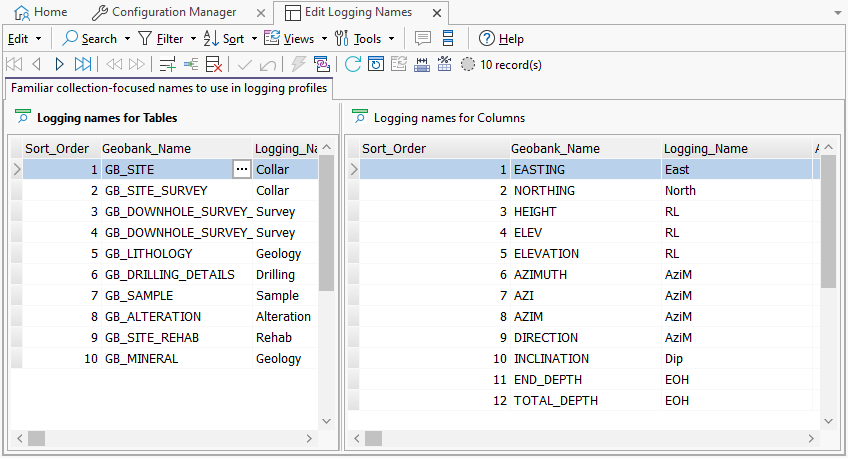The image size is (848, 458).
Task: Close the Edit Logging Names tab
Action: (x=436, y=13)
